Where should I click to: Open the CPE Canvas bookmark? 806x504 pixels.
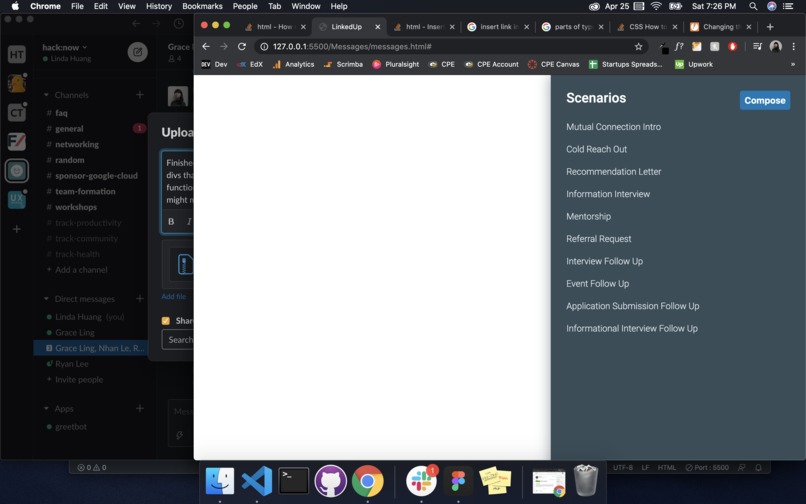coord(553,64)
